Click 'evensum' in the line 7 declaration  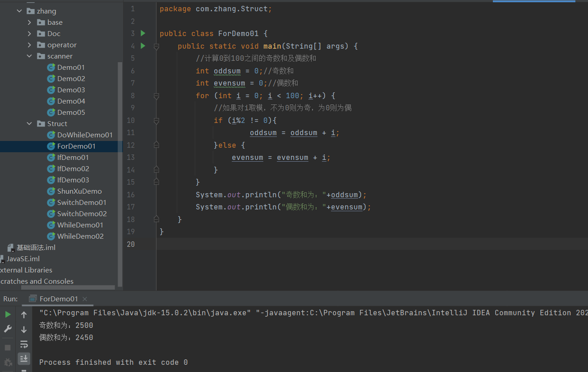(x=230, y=83)
